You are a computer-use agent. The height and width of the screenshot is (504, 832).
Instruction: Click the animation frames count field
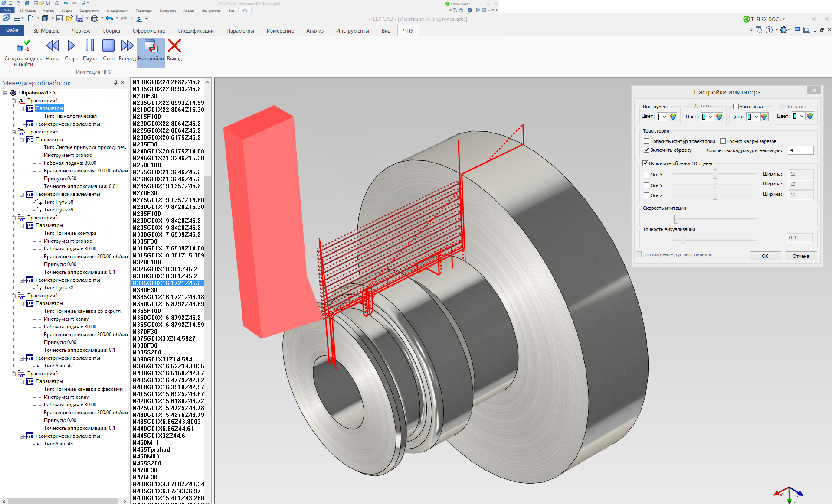coord(800,150)
